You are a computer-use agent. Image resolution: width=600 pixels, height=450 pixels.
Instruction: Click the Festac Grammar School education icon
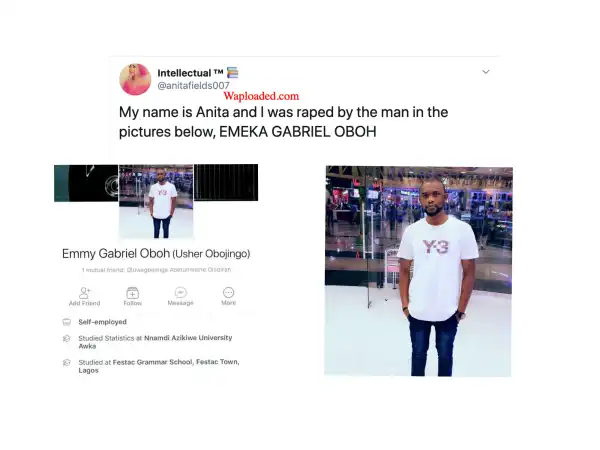point(67,362)
